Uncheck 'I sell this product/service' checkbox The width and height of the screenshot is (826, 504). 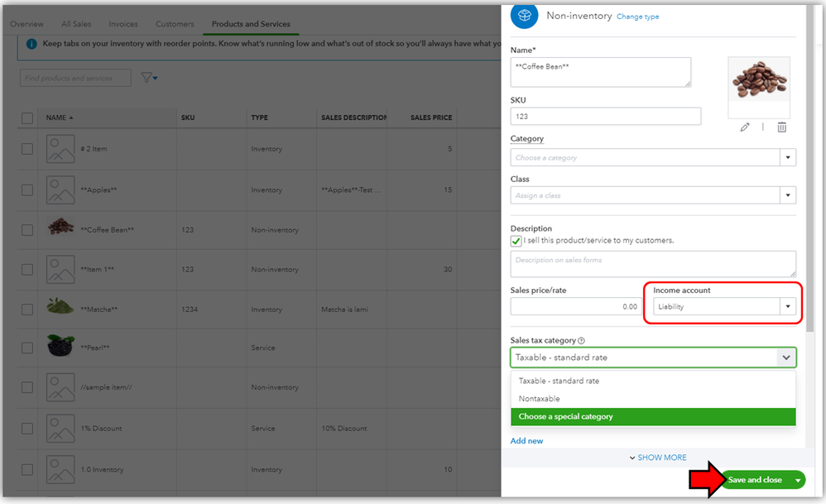(x=516, y=241)
